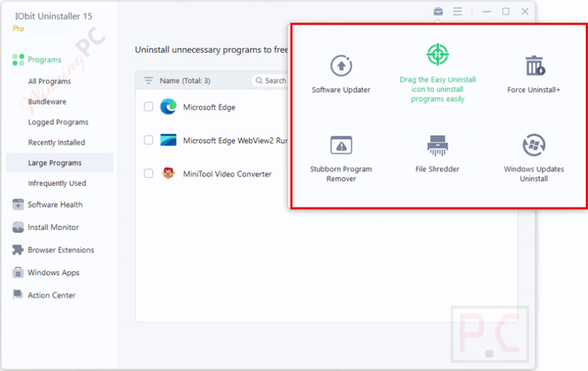Open the Programs section label
Viewport: 588px width, 371px height.
(x=44, y=60)
